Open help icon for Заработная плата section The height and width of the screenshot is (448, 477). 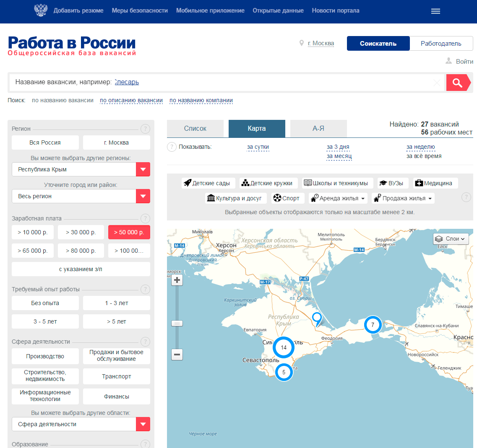[145, 218]
